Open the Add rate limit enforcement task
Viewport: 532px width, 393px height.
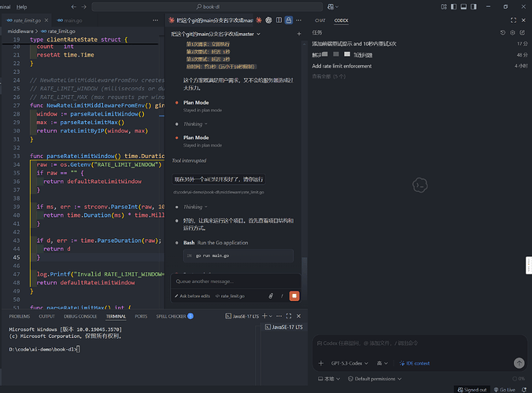coord(419,66)
